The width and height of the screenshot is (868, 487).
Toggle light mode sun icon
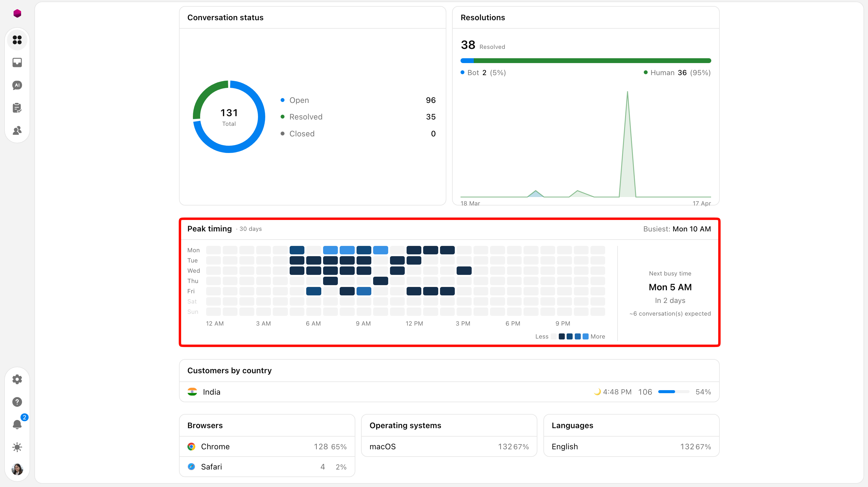pos(17,447)
